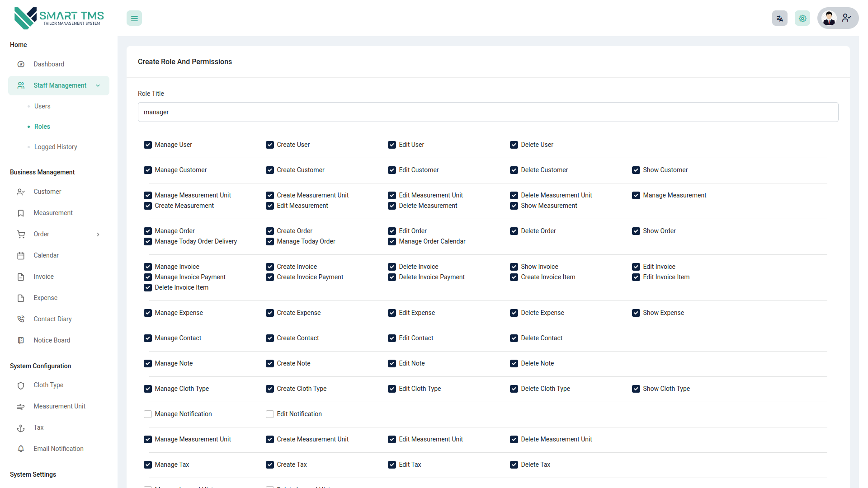Click the Contact Diary icon

click(21, 319)
